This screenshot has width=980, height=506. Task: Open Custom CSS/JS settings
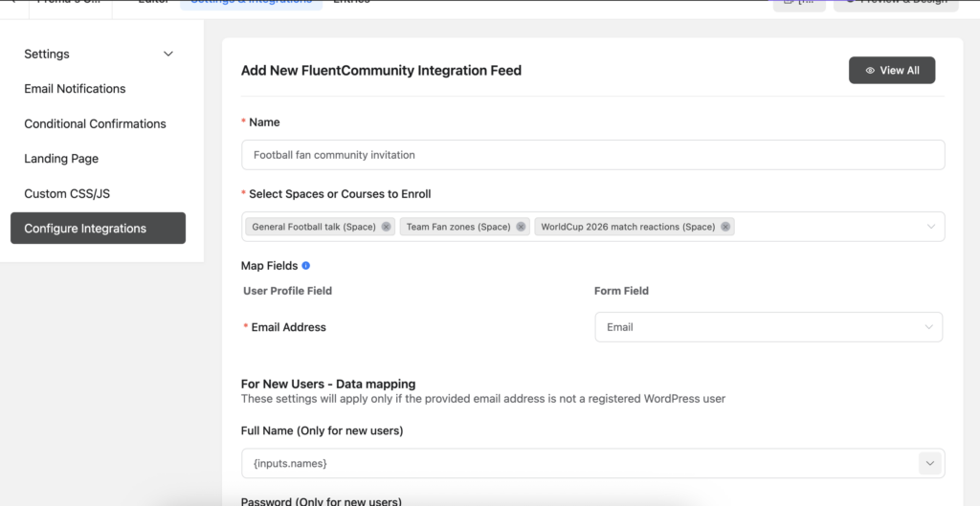(67, 193)
